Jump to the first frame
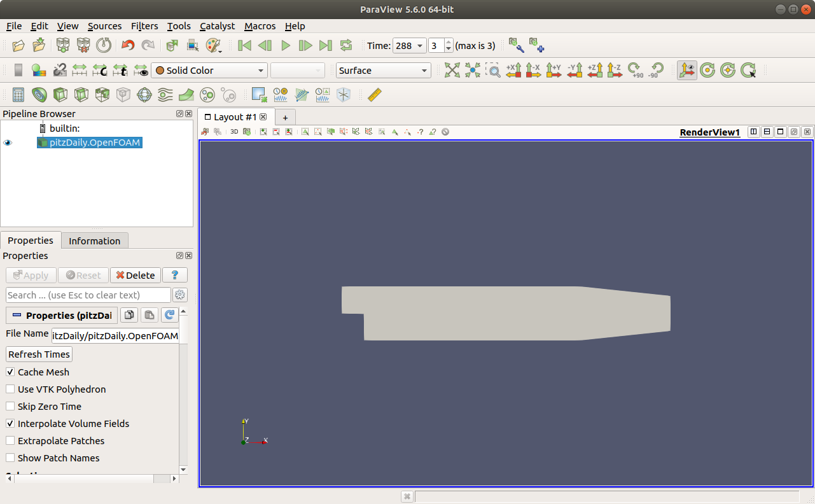Screen dimensions: 815x504 [244, 46]
